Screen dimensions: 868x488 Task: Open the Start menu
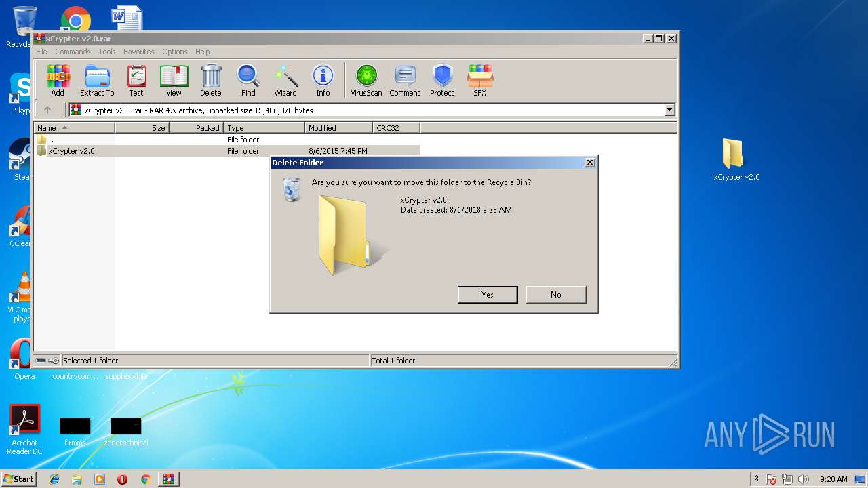click(x=18, y=479)
